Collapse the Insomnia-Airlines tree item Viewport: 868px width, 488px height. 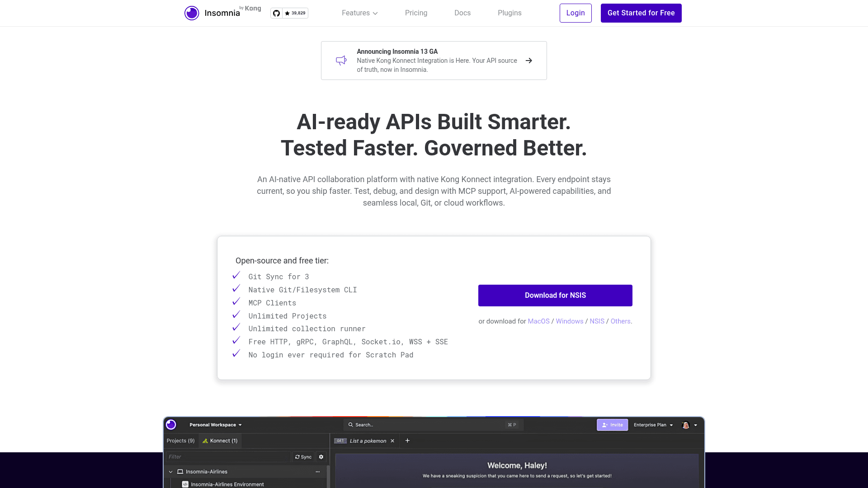point(171,472)
